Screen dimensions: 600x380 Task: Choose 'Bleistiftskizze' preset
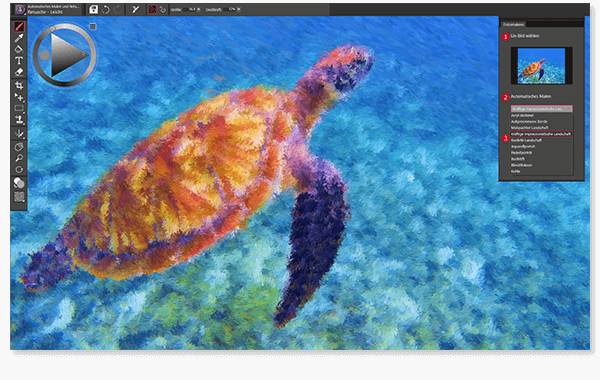coord(522,165)
